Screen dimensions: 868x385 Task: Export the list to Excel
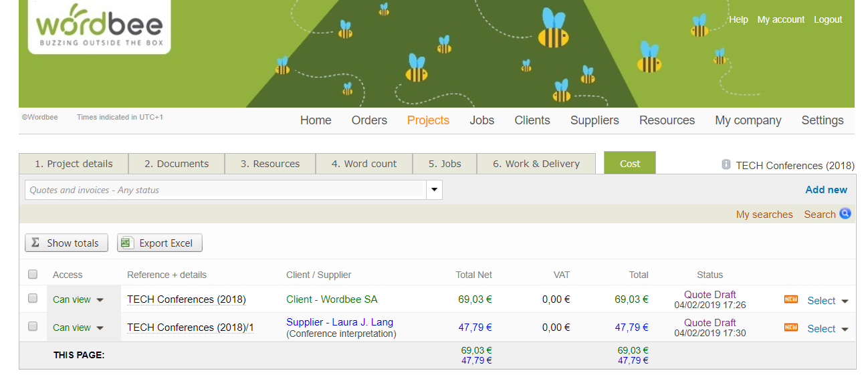click(x=160, y=243)
